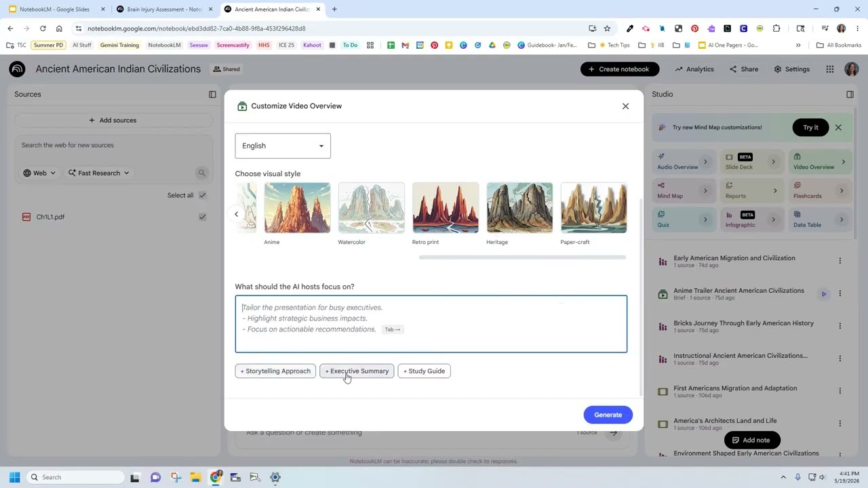Open the Share option in header
This screenshot has width=868, height=488.
point(744,69)
